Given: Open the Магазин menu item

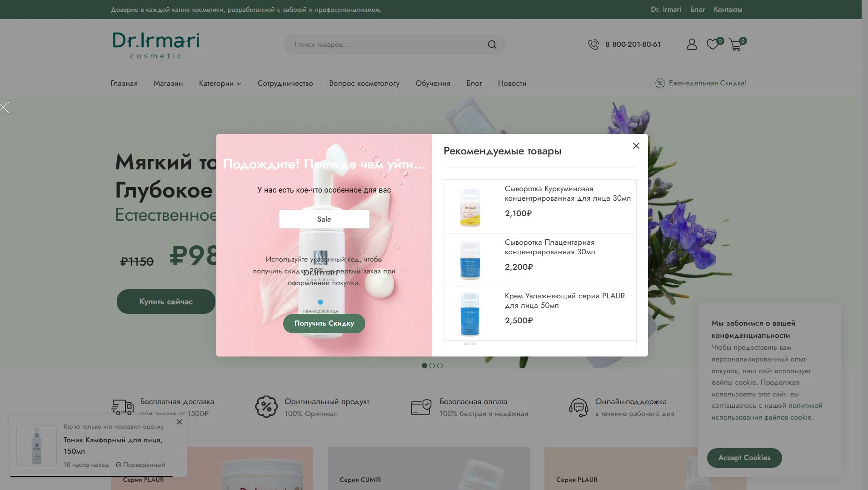Looking at the screenshot, I should pos(168,84).
